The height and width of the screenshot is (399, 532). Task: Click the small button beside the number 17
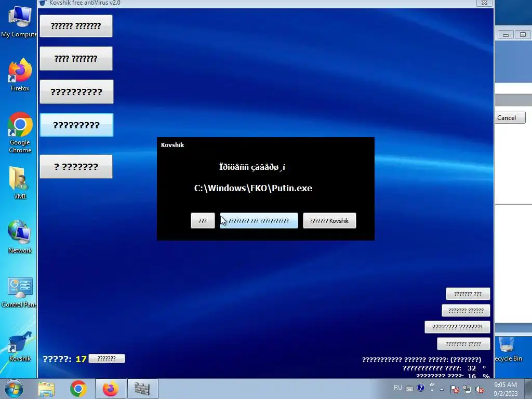(107, 358)
